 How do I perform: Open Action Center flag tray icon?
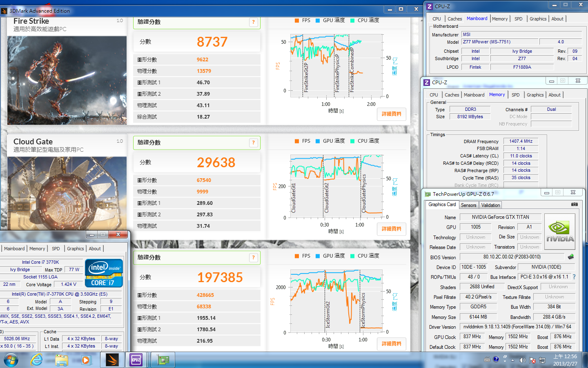point(532,360)
